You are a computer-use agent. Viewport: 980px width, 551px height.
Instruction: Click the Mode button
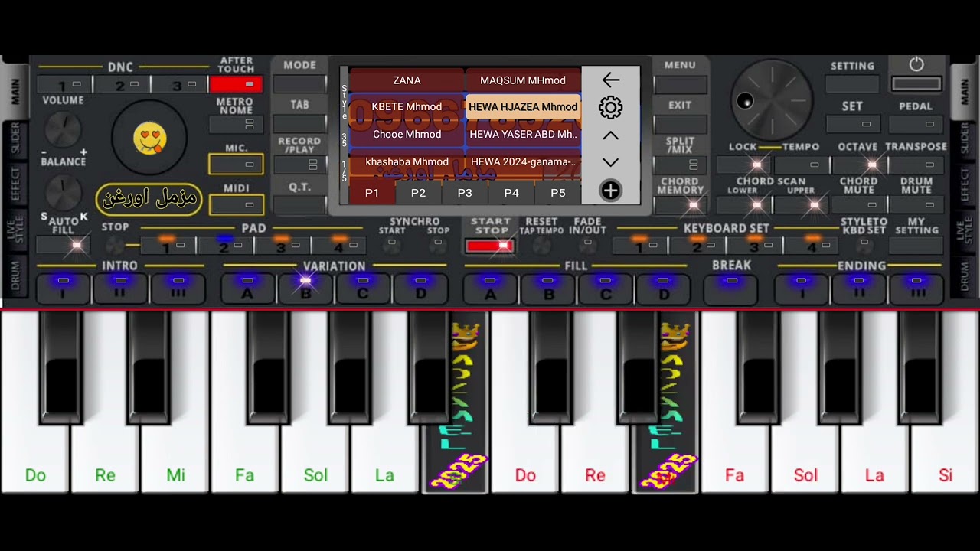pyautogui.click(x=299, y=83)
